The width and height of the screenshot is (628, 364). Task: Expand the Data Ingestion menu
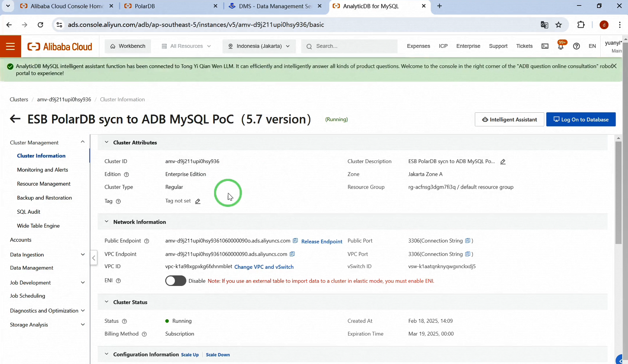(x=83, y=255)
